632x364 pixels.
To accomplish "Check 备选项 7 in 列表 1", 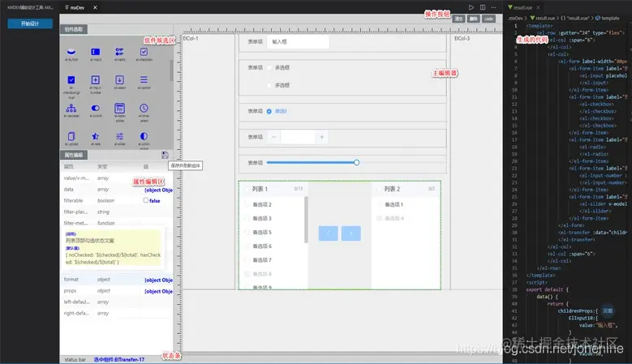I will pos(247,259).
